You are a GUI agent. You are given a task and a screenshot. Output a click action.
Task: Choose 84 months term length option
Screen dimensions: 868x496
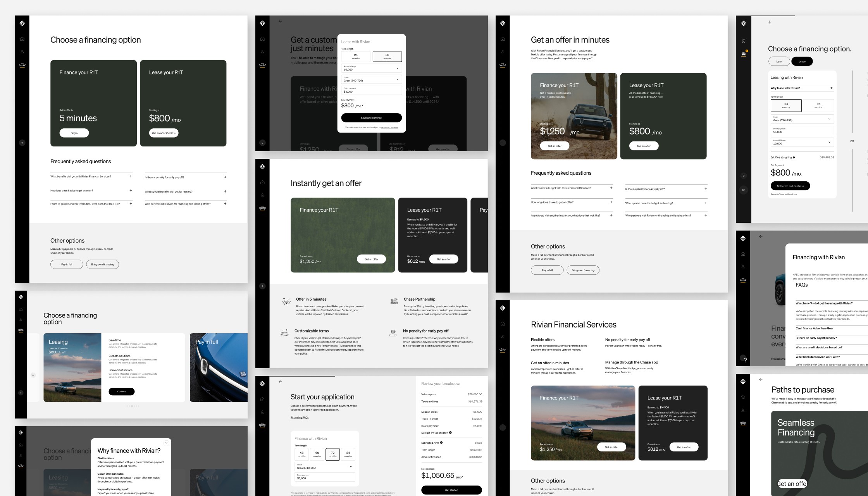click(348, 454)
